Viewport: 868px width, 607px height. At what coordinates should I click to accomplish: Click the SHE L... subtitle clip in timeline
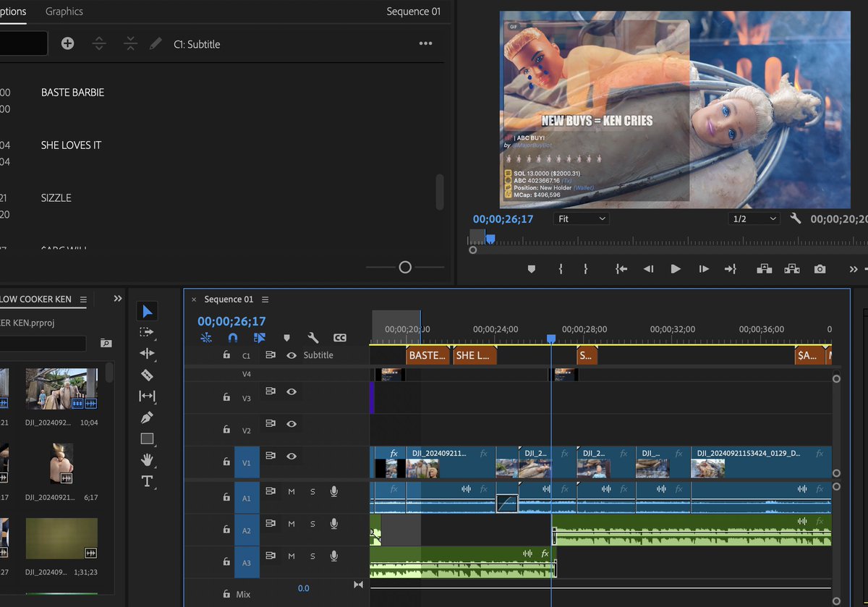tap(475, 355)
